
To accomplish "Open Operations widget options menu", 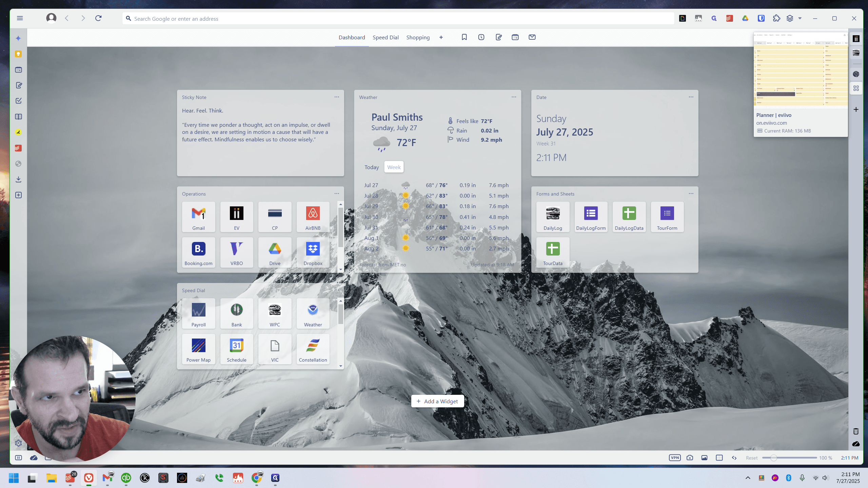I will point(337,194).
